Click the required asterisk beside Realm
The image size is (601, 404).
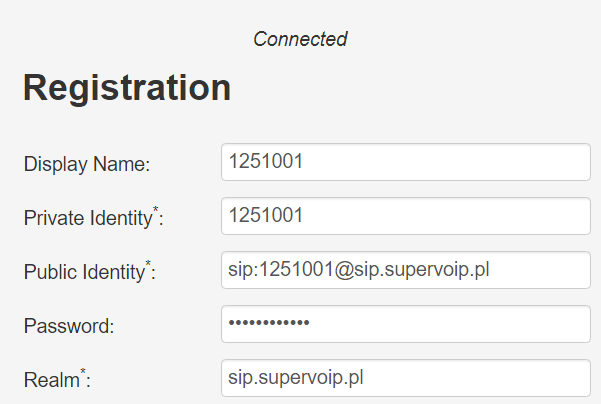pos(82,372)
